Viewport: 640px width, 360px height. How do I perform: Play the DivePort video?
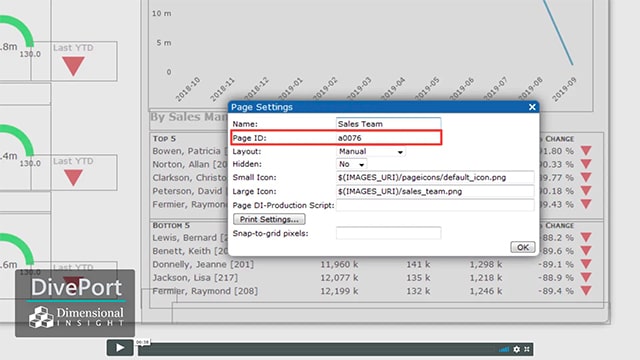pos(120,348)
